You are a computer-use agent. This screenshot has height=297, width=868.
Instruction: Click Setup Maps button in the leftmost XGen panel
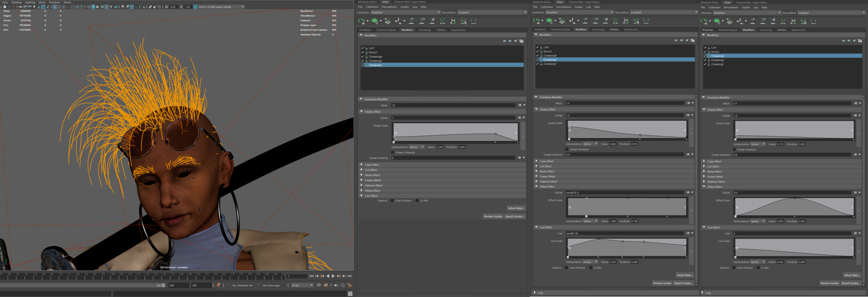[516, 208]
